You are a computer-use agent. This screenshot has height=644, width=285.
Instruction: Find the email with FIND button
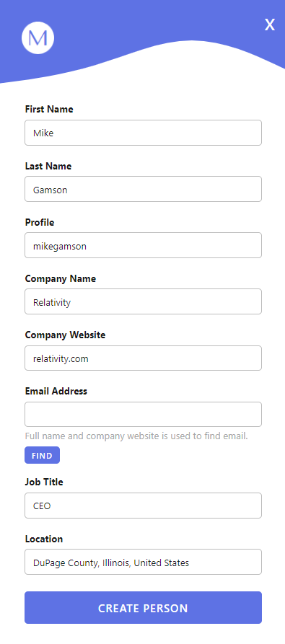click(x=42, y=455)
